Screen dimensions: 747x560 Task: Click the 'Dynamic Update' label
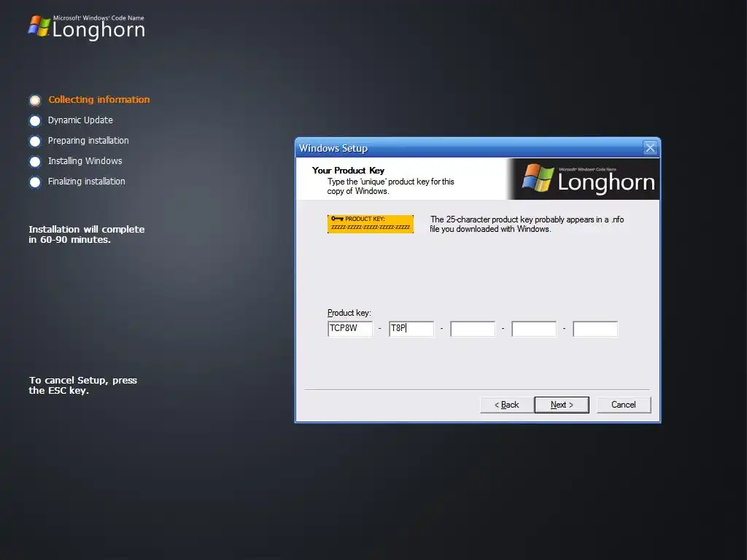80,120
